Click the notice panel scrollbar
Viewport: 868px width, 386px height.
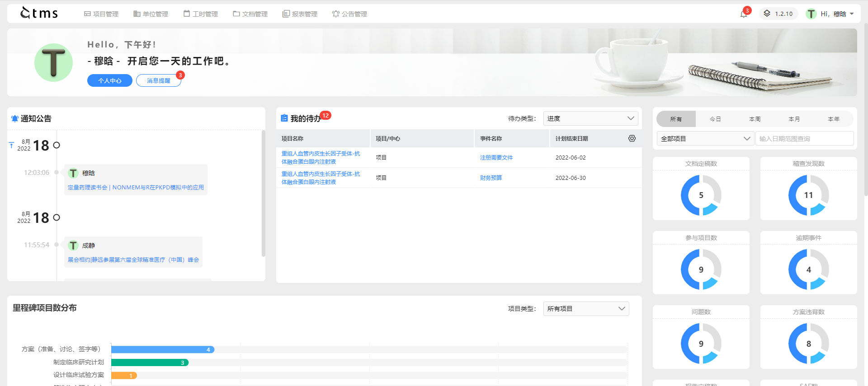coord(263,193)
